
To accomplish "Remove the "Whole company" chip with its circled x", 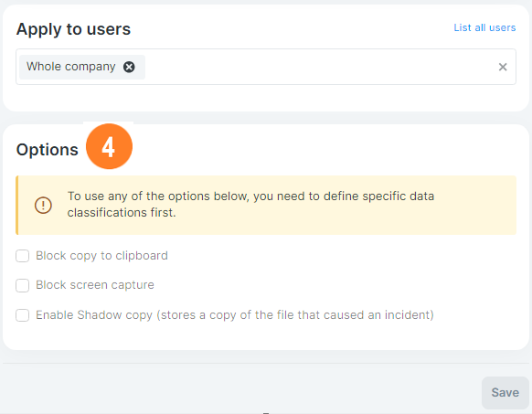I will [x=129, y=67].
